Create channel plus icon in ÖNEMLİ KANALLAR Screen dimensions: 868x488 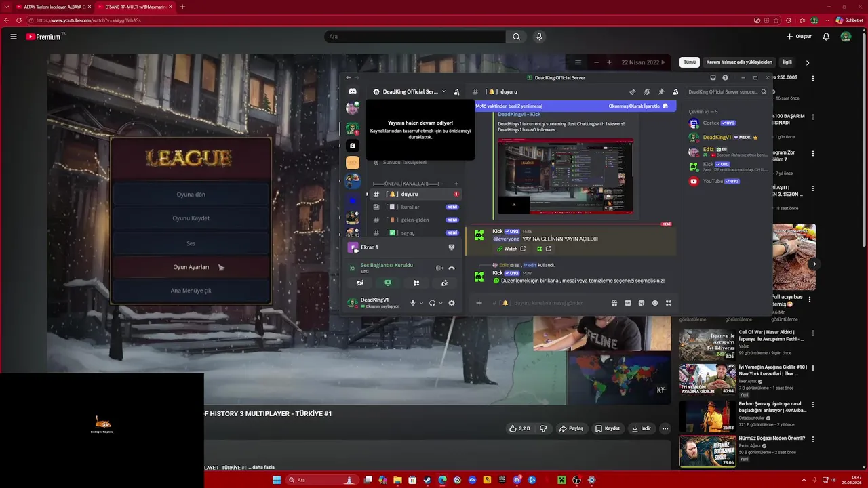point(456,184)
